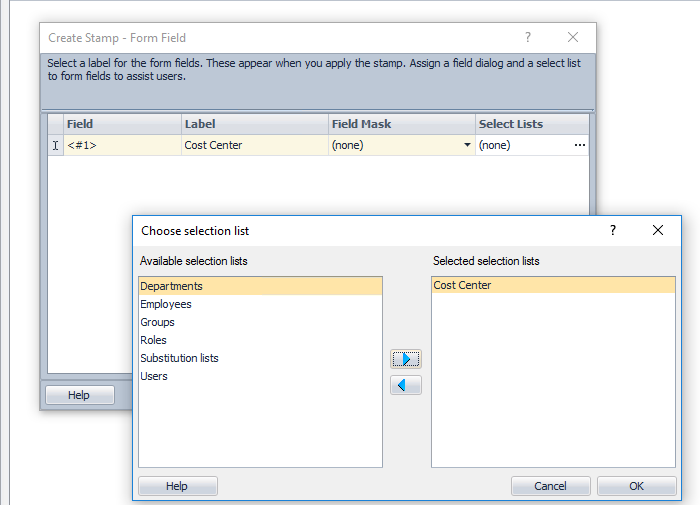Select Substitution lists entry
The height and width of the screenshot is (505, 700).
pos(179,358)
